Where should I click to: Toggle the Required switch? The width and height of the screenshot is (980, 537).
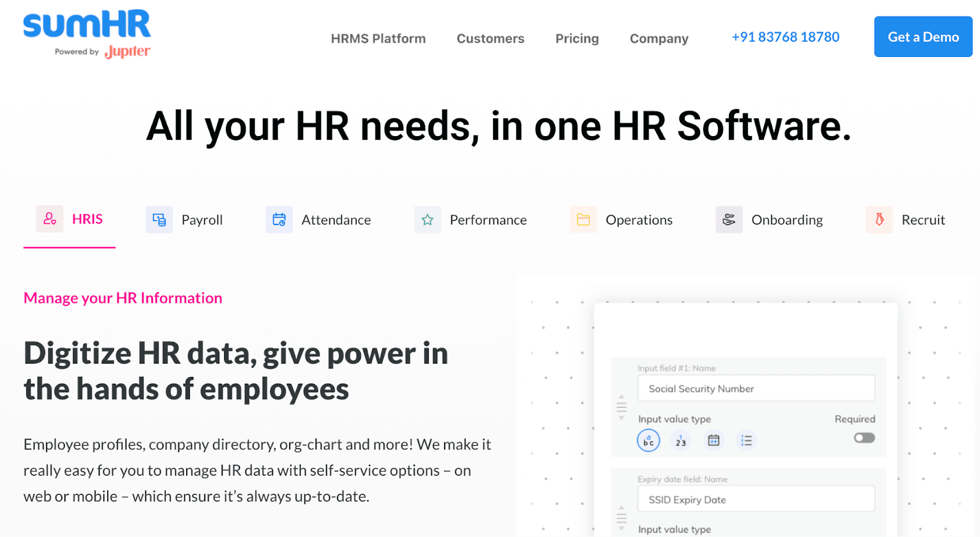click(x=864, y=438)
